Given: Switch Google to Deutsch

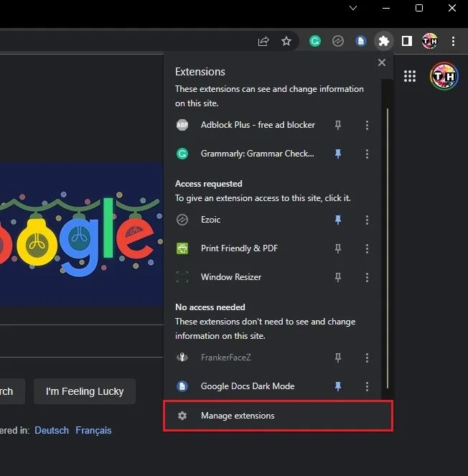Looking at the screenshot, I should point(52,431).
